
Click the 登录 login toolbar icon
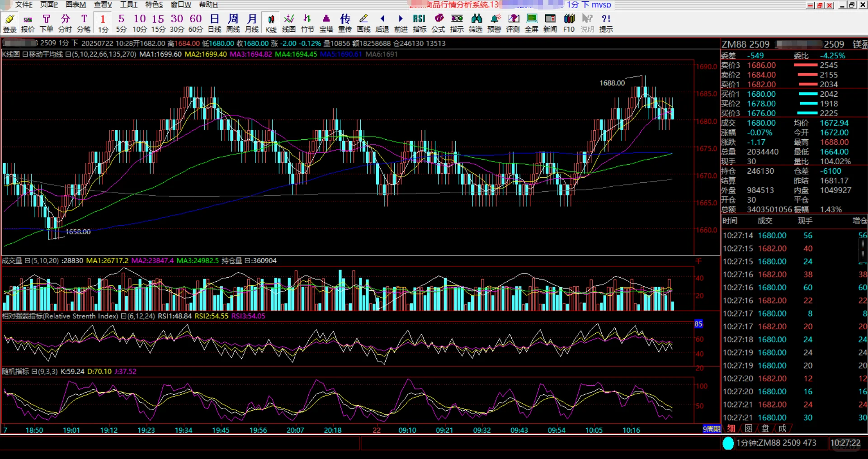[9, 23]
